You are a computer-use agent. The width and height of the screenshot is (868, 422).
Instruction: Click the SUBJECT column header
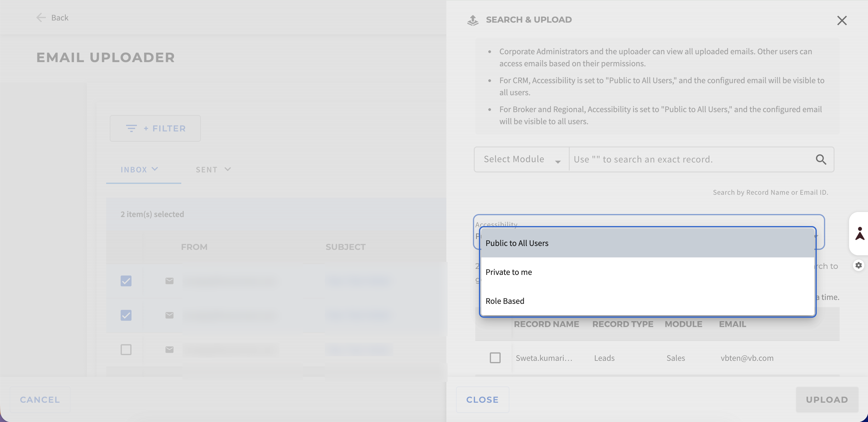tap(345, 247)
